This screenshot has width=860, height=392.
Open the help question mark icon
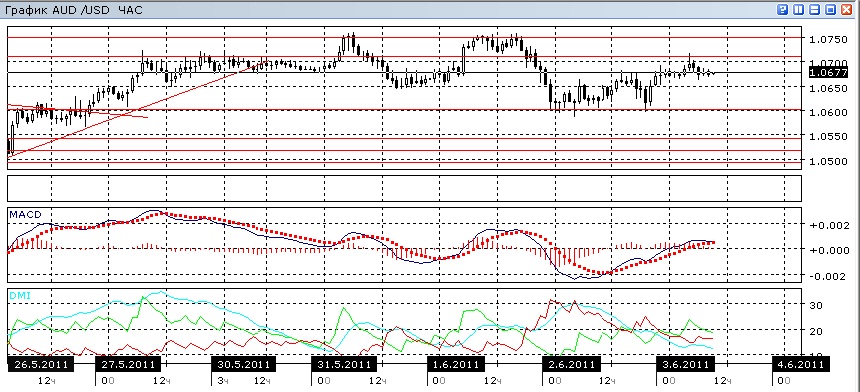[783, 9]
